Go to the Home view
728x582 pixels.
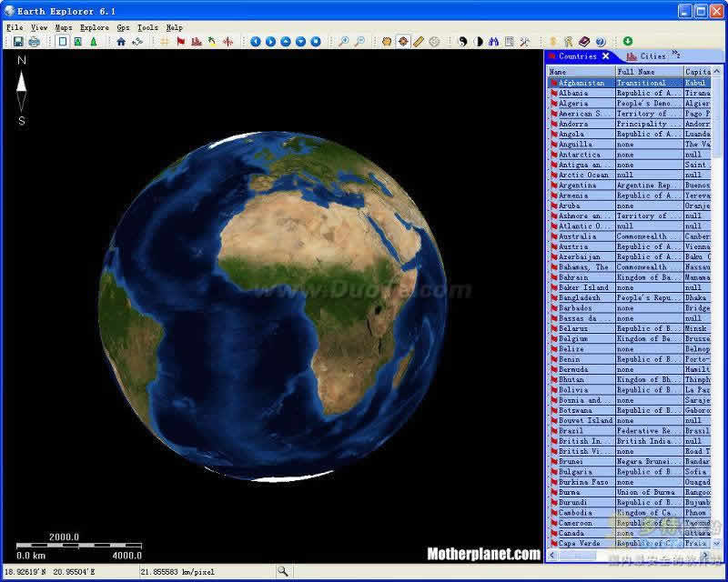point(121,42)
